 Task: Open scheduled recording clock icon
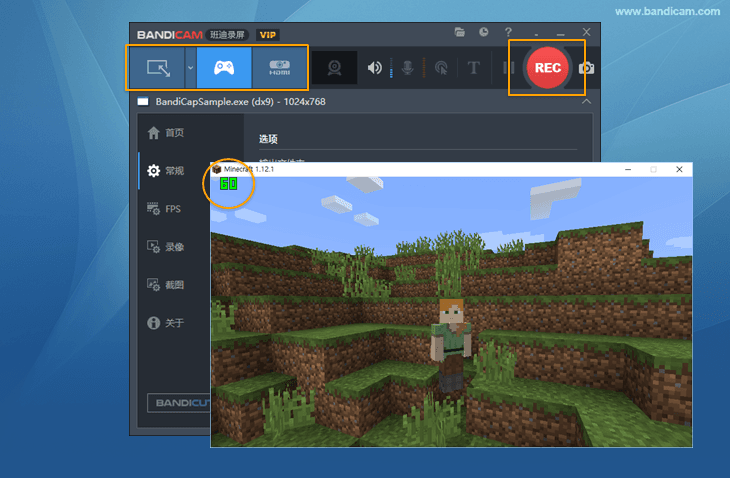[484, 32]
